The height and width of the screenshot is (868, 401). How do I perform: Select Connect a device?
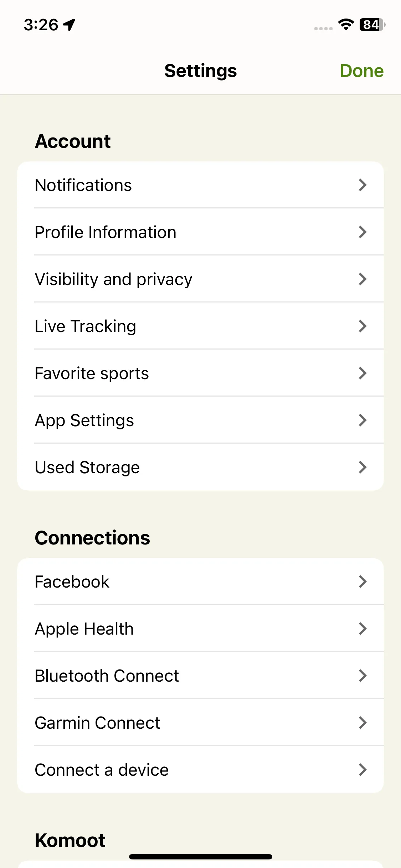(x=200, y=770)
